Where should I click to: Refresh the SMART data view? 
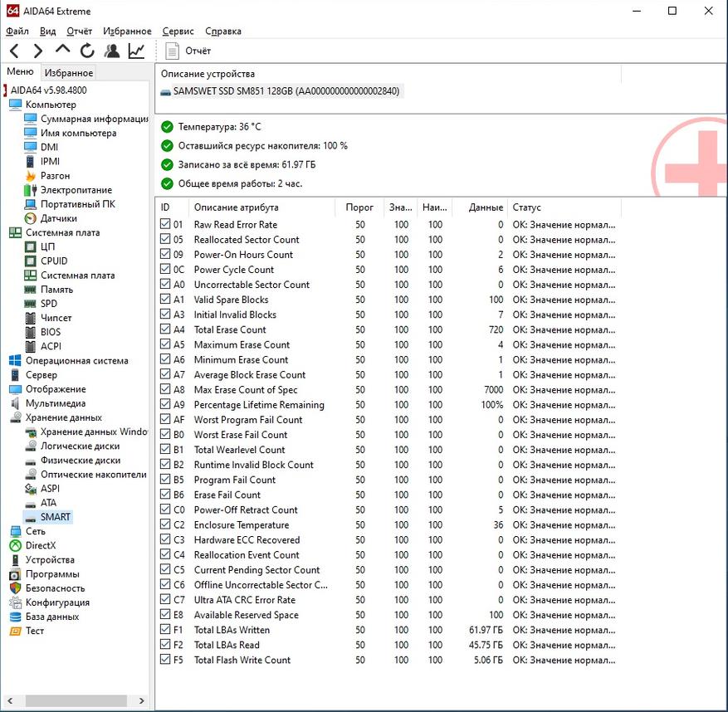(x=87, y=51)
